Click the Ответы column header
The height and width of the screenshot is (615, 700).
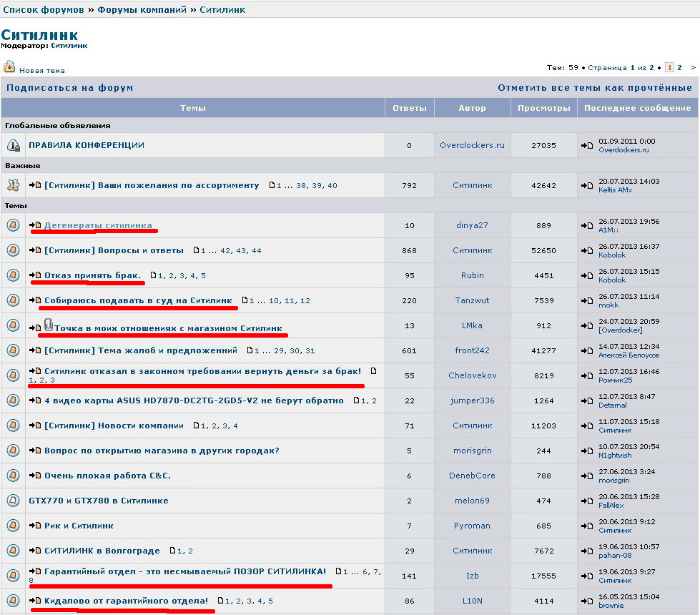pos(410,108)
